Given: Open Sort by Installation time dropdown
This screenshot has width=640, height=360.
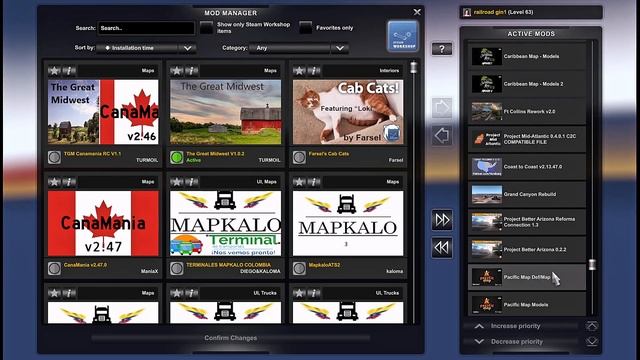Looking at the screenshot, I should [146, 48].
